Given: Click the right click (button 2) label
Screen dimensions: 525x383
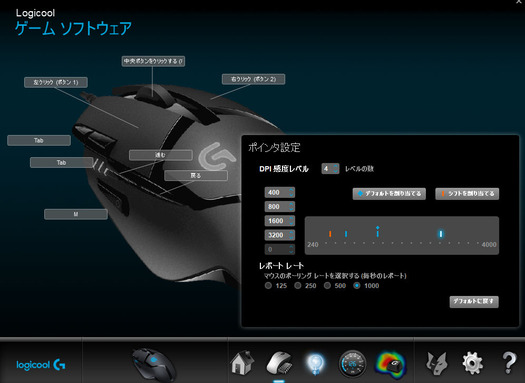Looking at the screenshot, I should [x=253, y=79].
